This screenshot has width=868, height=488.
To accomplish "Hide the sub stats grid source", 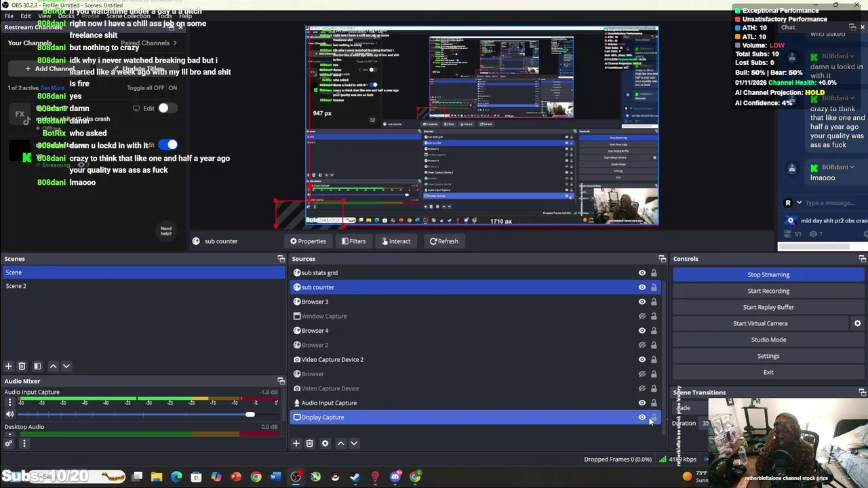I will coord(642,273).
